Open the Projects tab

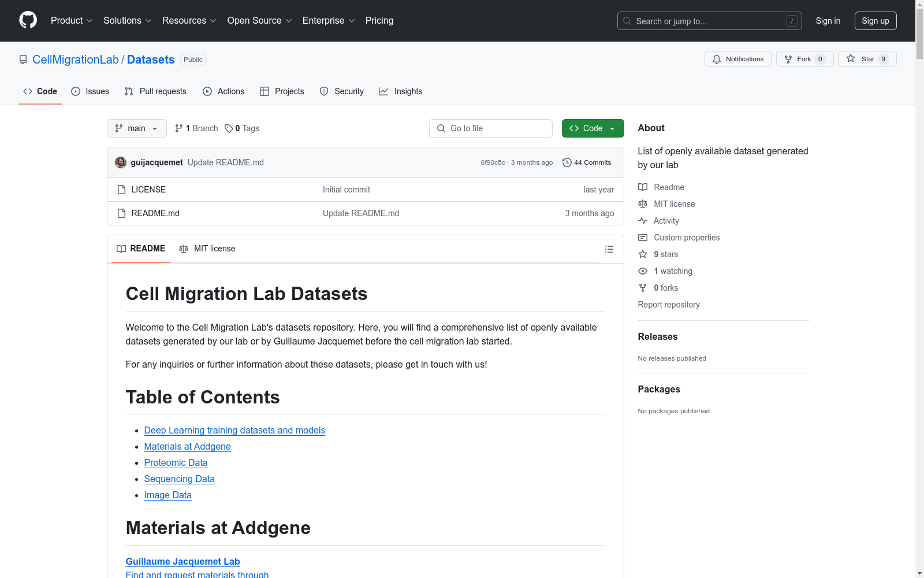[282, 91]
